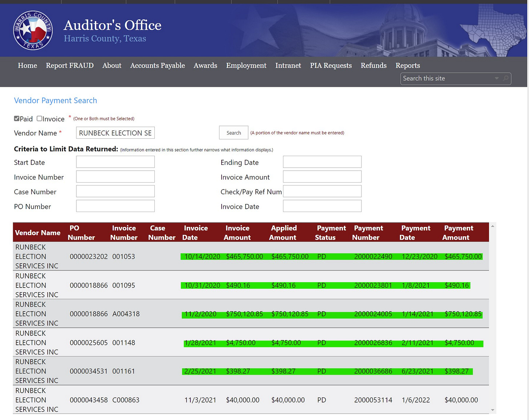
Task: Click the Search button next to Vendor Name
Action: pyautogui.click(x=234, y=133)
